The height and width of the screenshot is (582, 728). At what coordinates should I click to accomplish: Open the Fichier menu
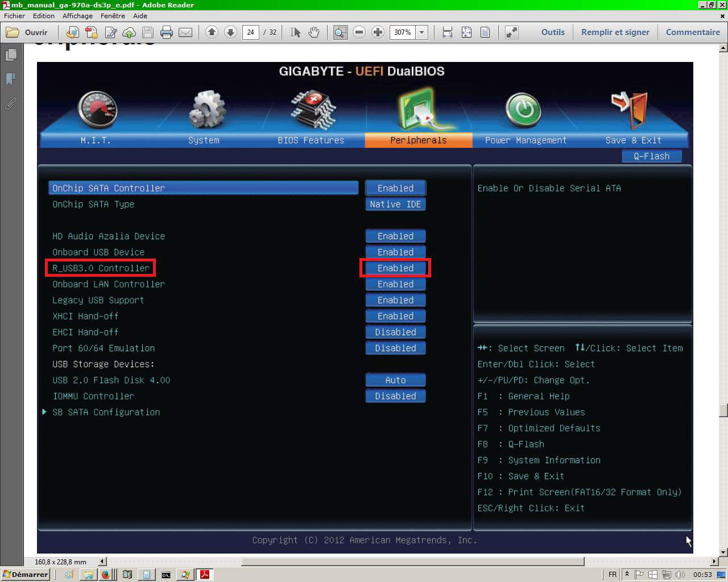pyautogui.click(x=15, y=16)
